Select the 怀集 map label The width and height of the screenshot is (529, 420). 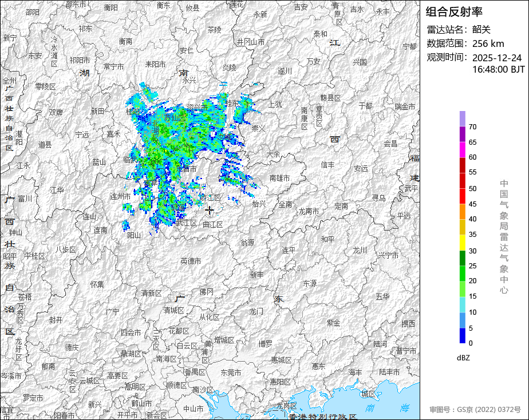click(x=97, y=285)
